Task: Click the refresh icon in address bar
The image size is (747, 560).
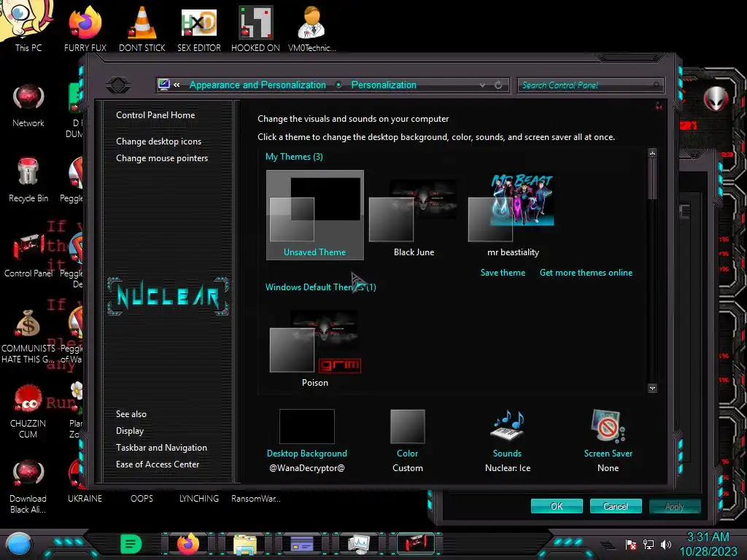Action: coord(498,85)
